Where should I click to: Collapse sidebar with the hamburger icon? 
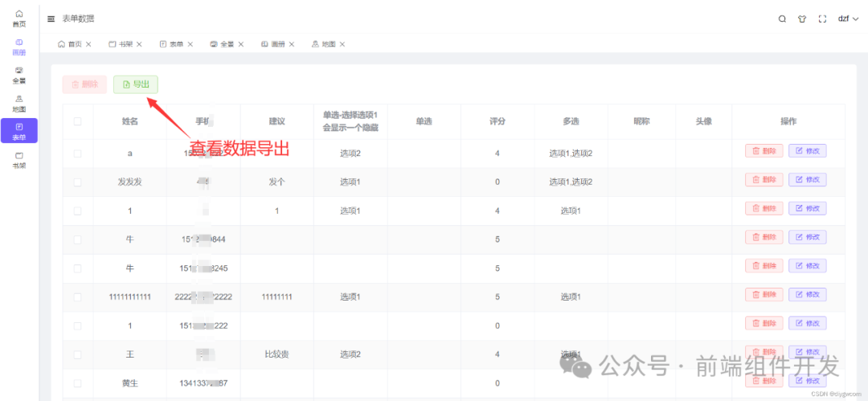pyautogui.click(x=51, y=18)
